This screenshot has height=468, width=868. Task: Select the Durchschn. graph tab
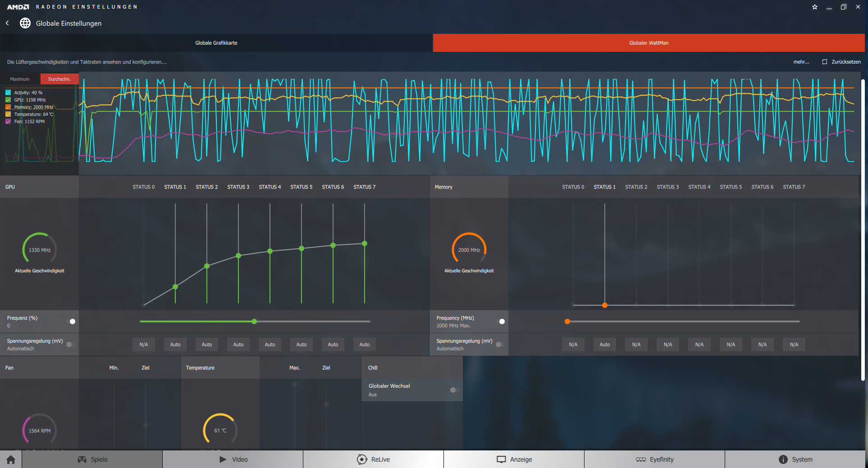(59, 79)
